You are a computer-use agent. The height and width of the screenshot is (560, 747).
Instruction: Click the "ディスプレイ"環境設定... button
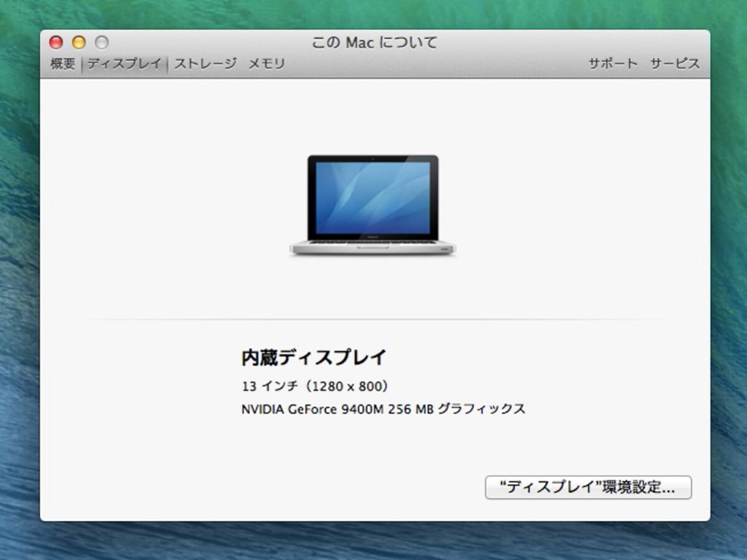point(588,487)
